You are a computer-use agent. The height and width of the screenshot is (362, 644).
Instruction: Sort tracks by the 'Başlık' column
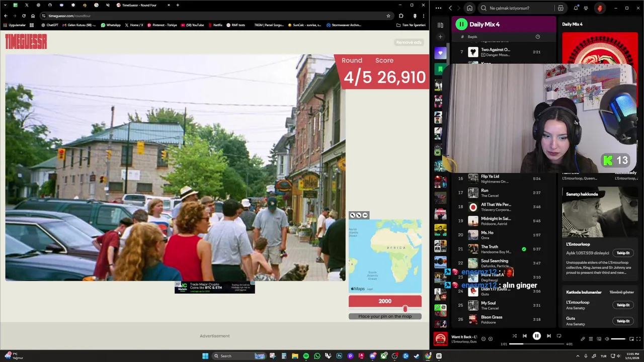tap(472, 37)
